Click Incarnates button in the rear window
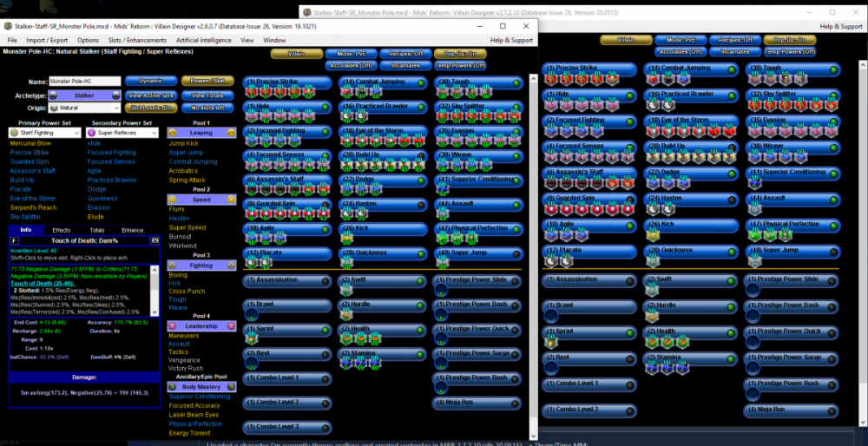 tap(734, 51)
